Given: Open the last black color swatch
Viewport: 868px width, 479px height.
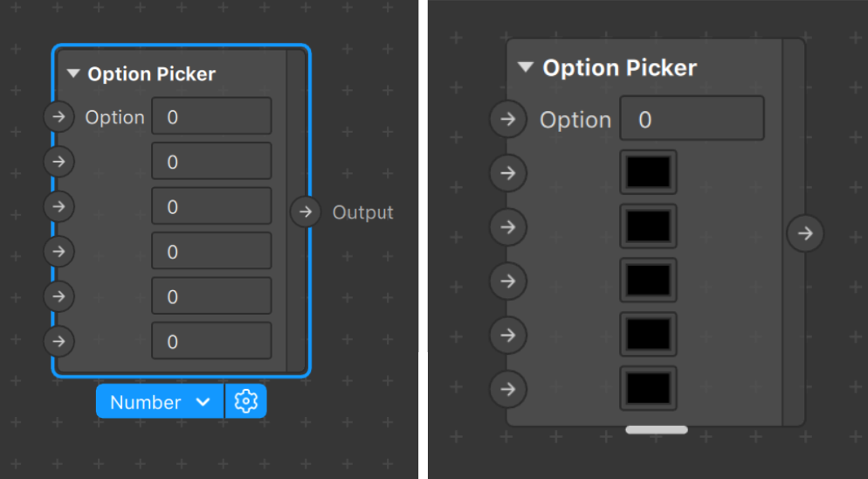Looking at the screenshot, I should pos(648,388).
